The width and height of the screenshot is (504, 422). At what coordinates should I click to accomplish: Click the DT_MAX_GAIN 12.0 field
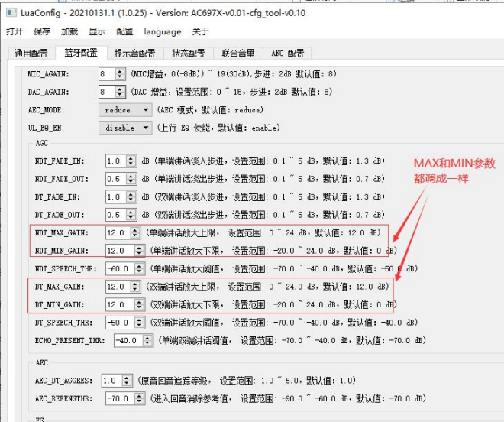tap(118, 287)
